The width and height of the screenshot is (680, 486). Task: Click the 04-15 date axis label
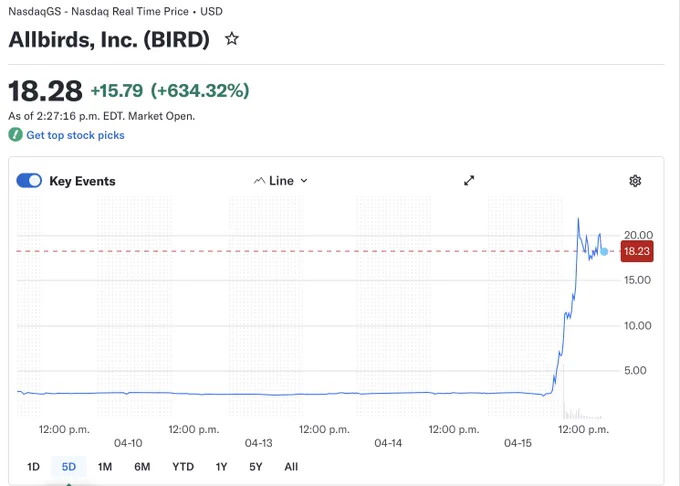pyautogui.click(x=518, y=443)
